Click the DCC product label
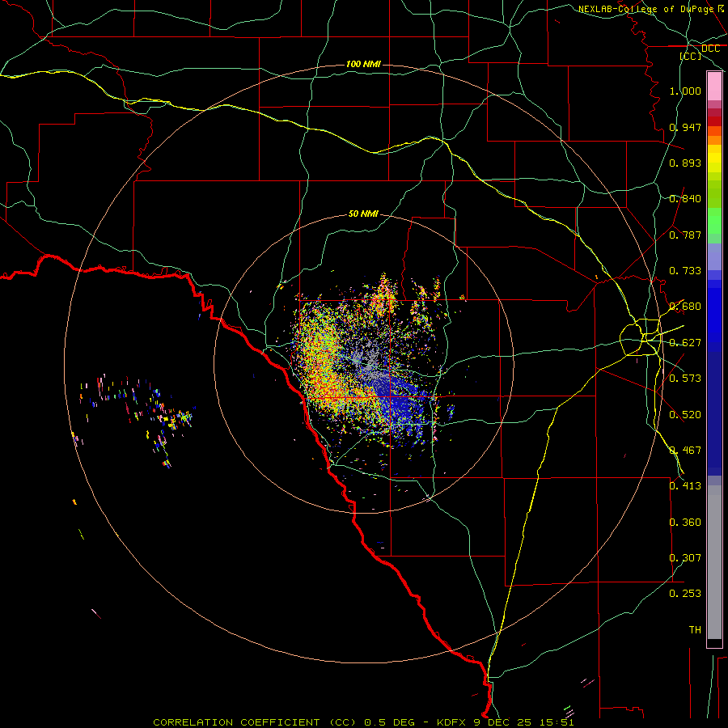Screen dimensions: 728x728 (710, 49)
